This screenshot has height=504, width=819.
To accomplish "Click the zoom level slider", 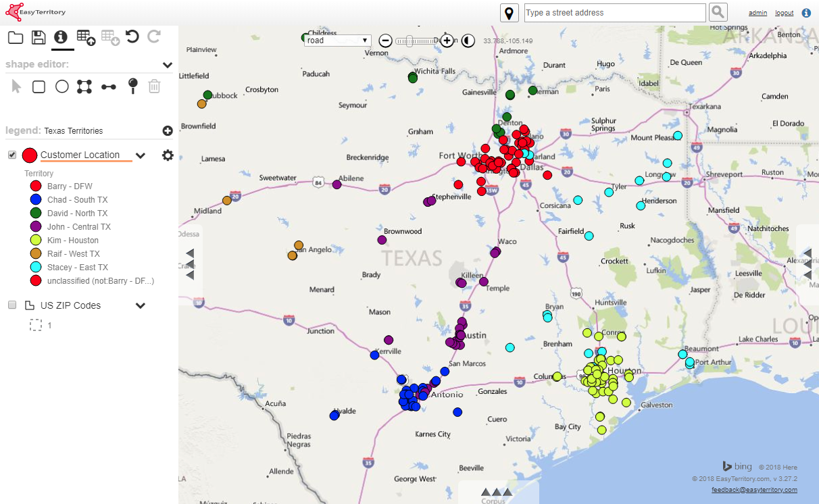I will tap(416, 41).
